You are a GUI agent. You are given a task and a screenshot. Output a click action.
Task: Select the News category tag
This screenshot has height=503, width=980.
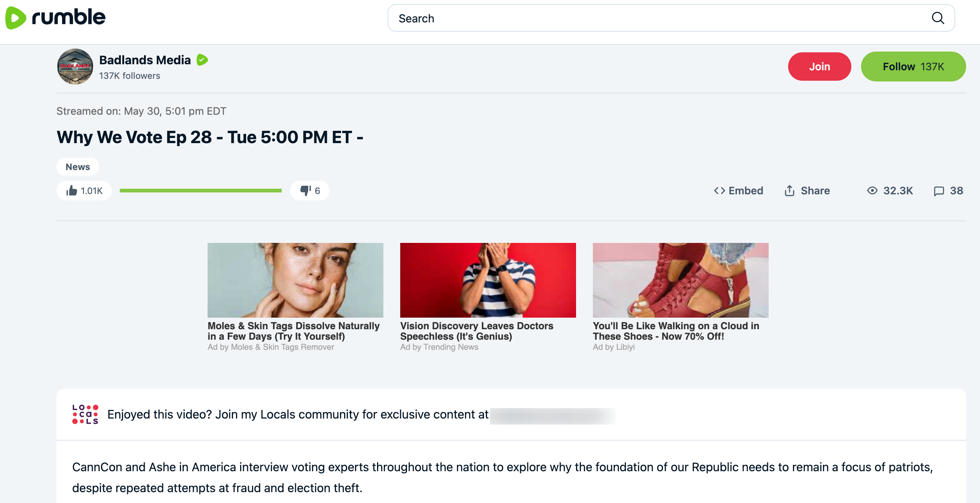[77, 167]
